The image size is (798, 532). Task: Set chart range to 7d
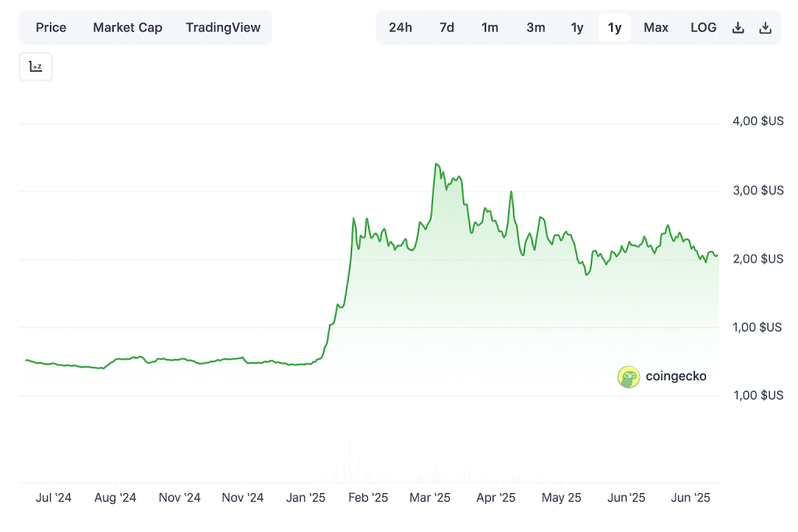click(x=447, y=28)
